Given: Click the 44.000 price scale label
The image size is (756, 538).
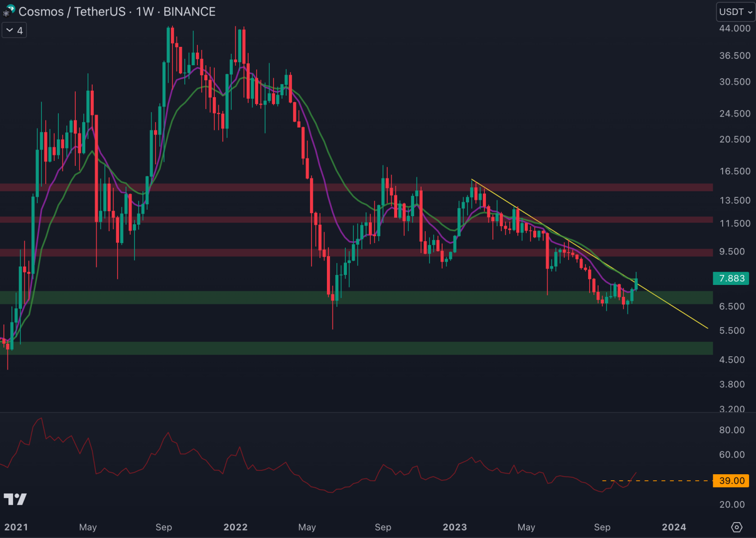Looking at the screenshot, I should (x=734, y=28).
